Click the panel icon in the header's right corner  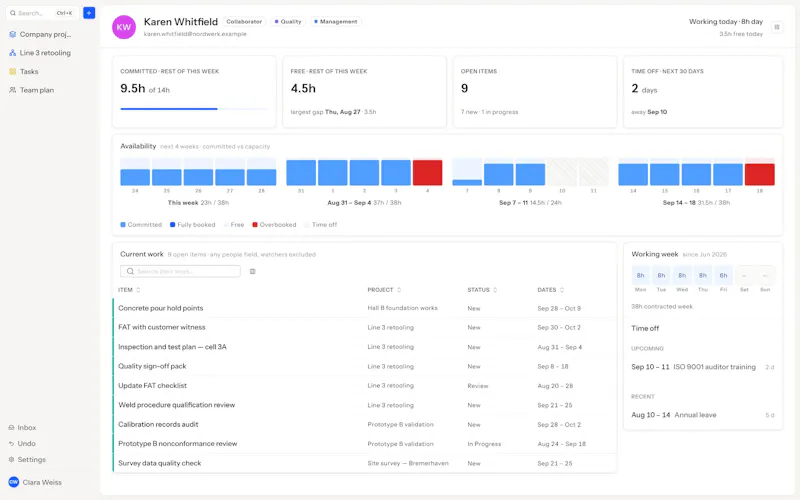[777, 27]
